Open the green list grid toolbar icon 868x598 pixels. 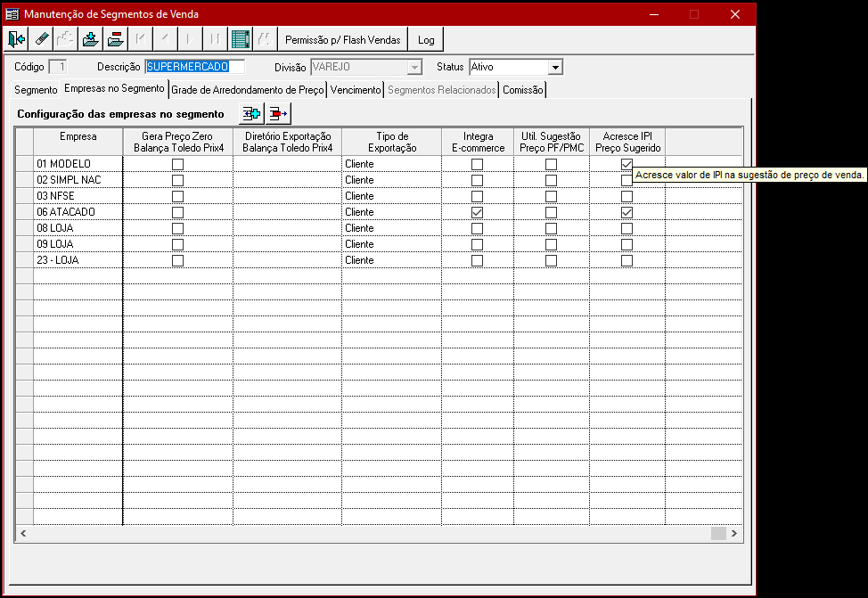241,39
